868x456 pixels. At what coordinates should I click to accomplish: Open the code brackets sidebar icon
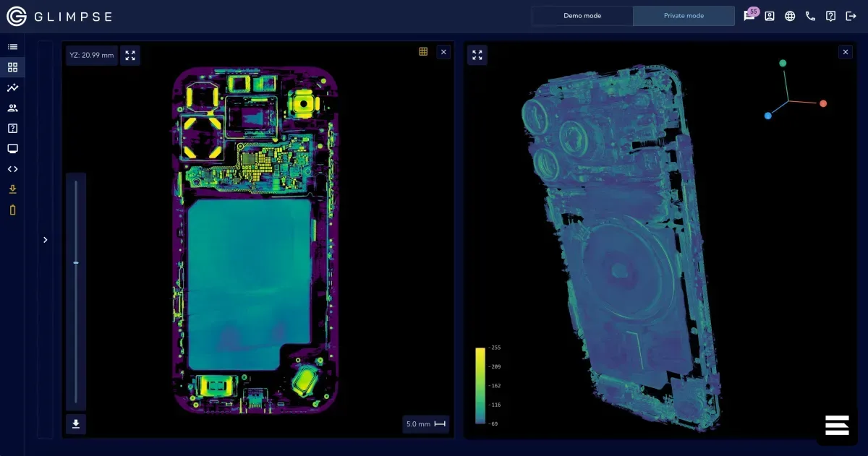(x=12, y=169)
